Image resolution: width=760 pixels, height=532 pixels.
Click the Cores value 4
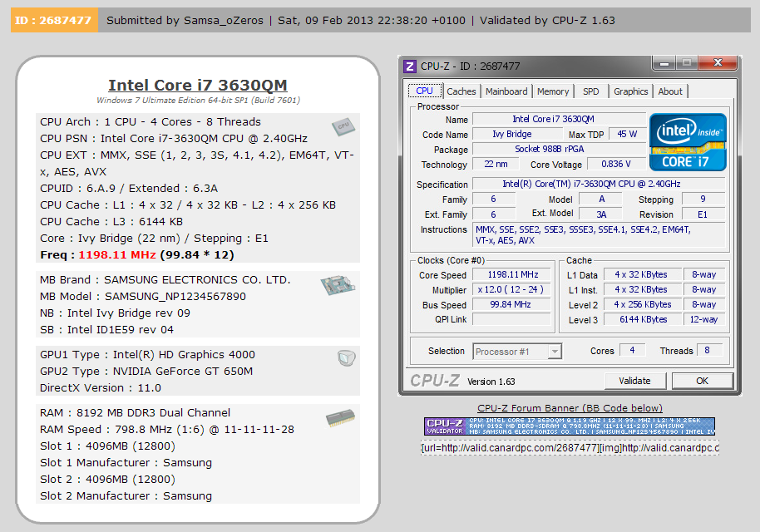point(632,350)
